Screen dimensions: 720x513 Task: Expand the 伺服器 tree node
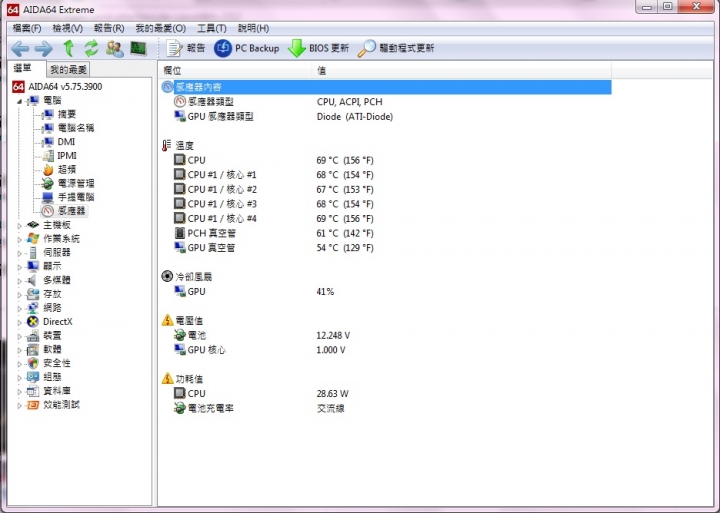click(x=19, y=253)
